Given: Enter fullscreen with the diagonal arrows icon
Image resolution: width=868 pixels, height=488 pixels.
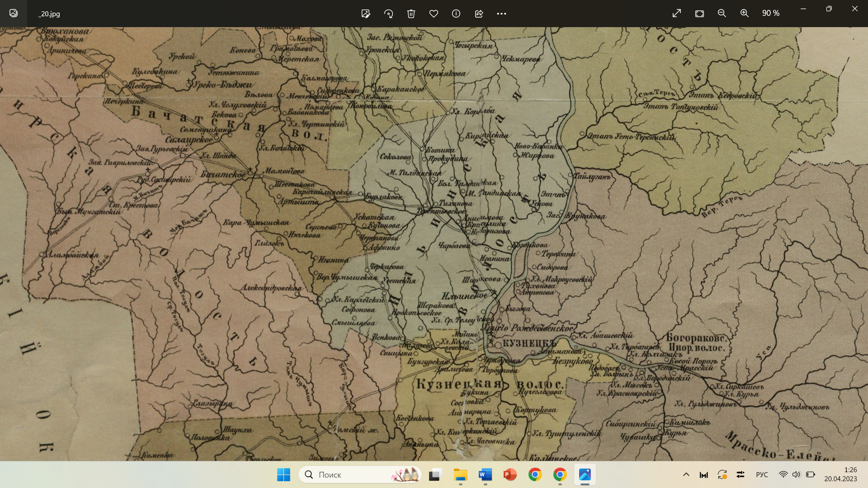Looking at the screenshot, I should coord(677,14).
